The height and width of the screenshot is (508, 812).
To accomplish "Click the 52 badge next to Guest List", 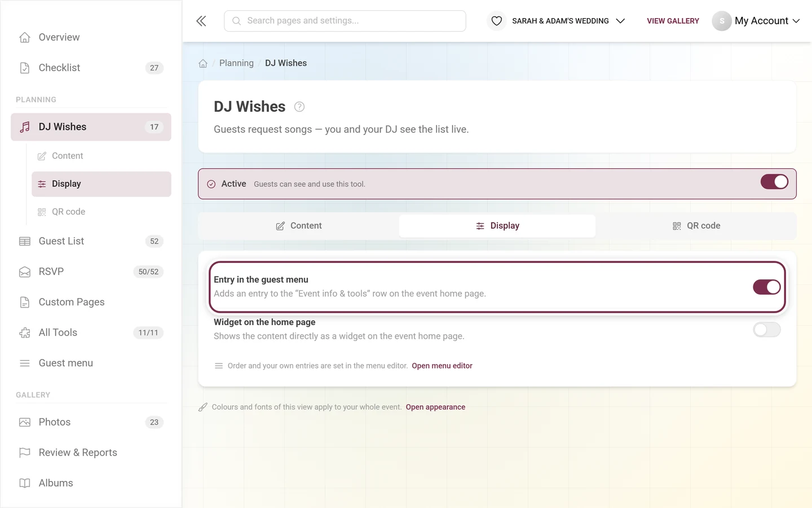I will click(x=155, y=241).
